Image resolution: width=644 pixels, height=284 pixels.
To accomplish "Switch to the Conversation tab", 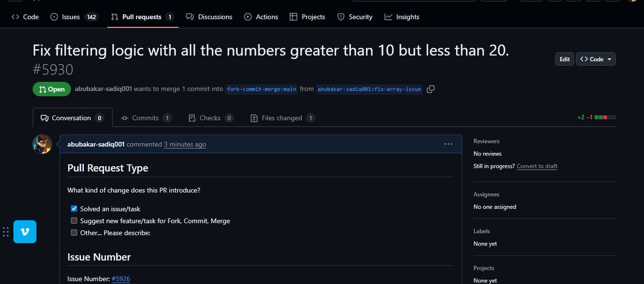I will click(72, 118).
